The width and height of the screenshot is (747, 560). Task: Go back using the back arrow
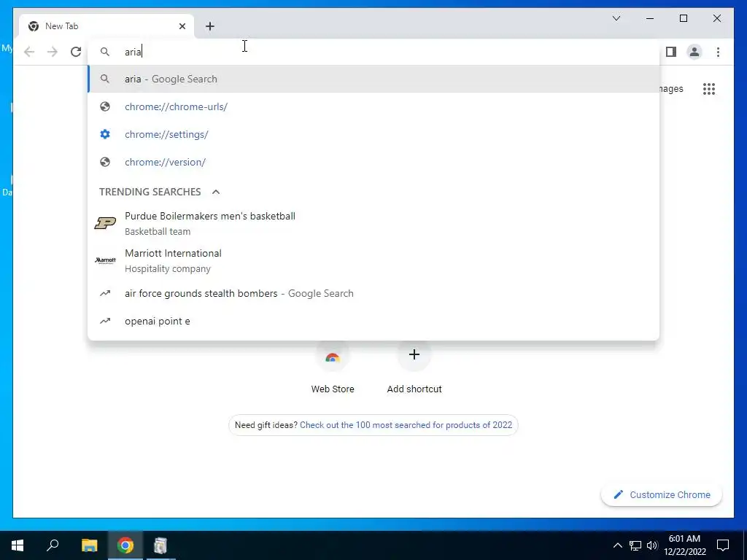(29, 52)
